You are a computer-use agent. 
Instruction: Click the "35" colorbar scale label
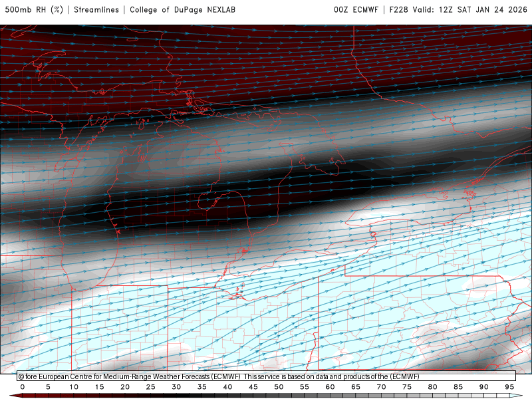pyautogui.click(x=202, y=387)
